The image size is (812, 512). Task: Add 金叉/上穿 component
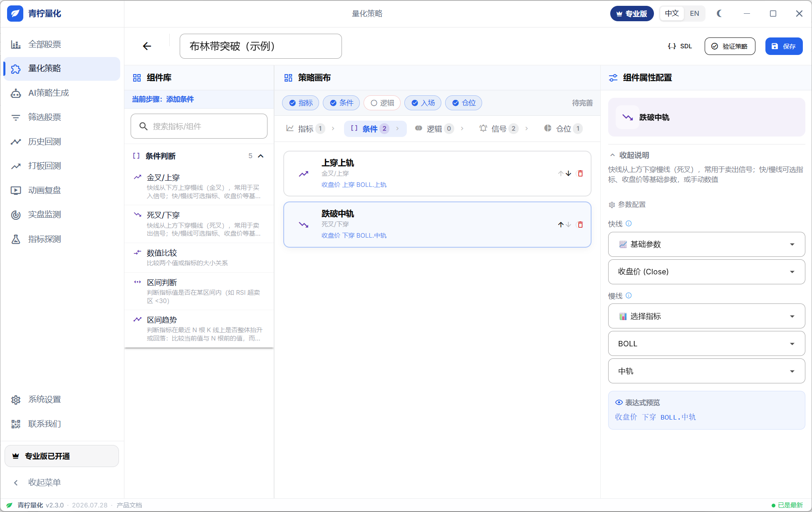(199, 186)
